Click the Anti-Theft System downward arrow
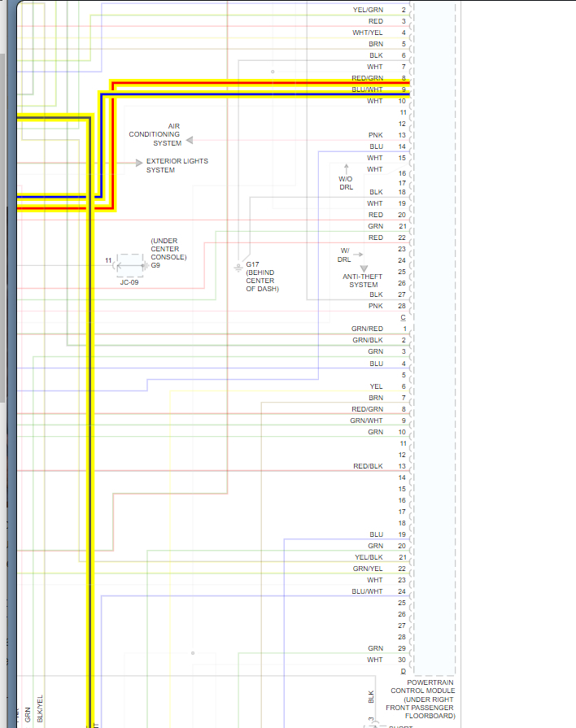Viewport: 576px width, 728px height. (364, 268)
